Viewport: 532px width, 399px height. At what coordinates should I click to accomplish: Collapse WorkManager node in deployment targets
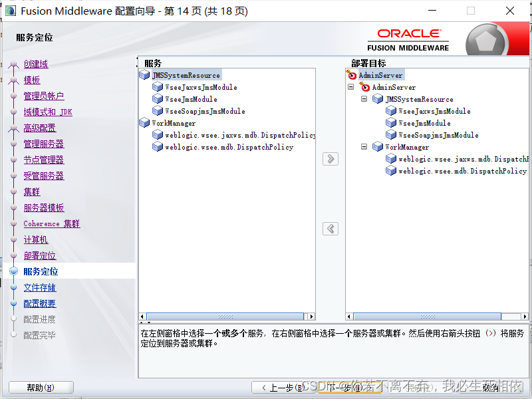[364, 147]
